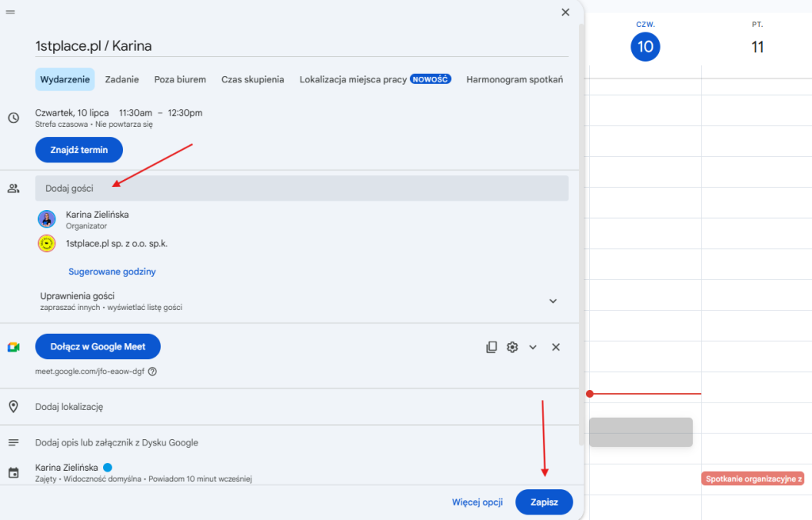This screenshot has height=520, width=812.
Task: Select guest Karina Zielińska
Action: 98,215
